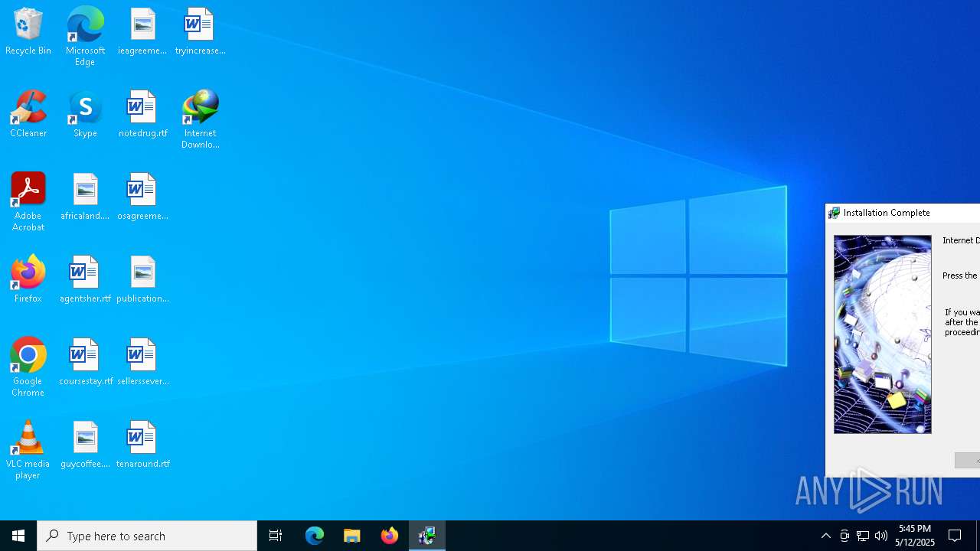Open the Recycle Bin desktop icon
Viewport: 980px width, 551px height.
point(28,32)
